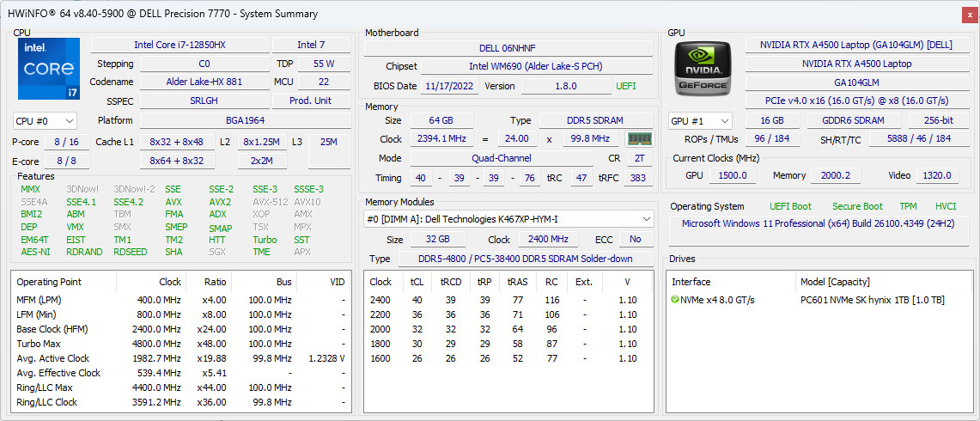This screenshot has height=421, width=980.
Task: Click the GDDR6 SDRAM field
Action: (x=854, y=121)
